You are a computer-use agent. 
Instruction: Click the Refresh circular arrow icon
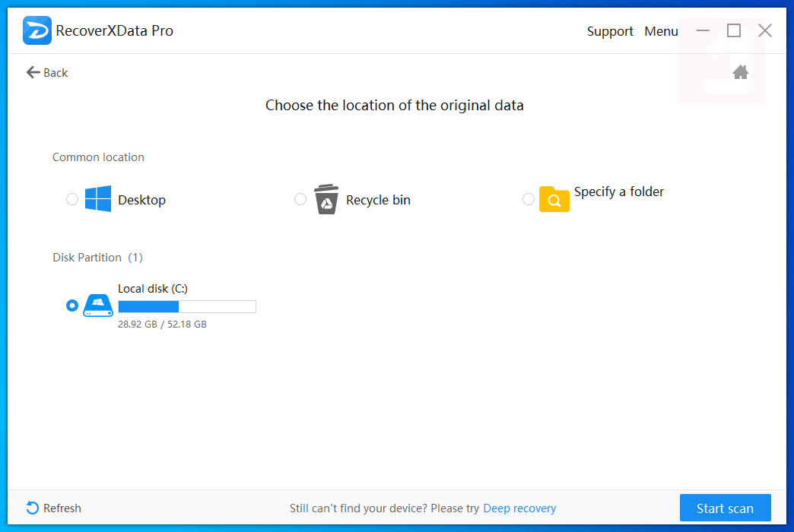[33, 508]
